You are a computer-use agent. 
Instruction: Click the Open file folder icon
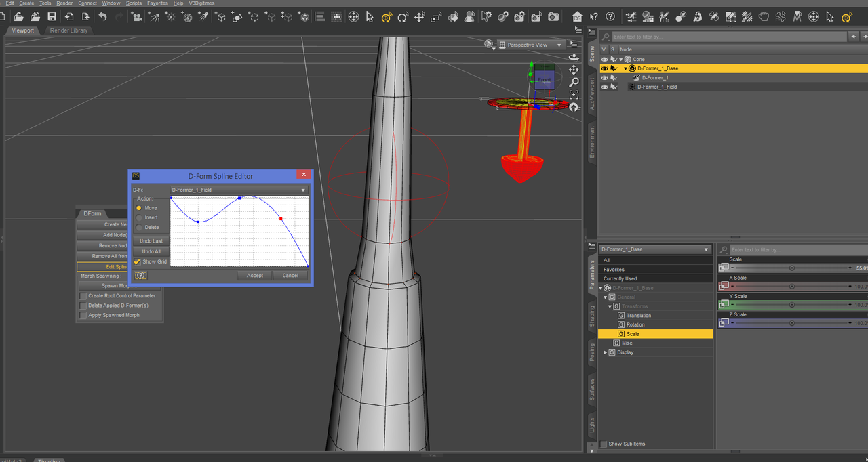click(x=18, y=16)
